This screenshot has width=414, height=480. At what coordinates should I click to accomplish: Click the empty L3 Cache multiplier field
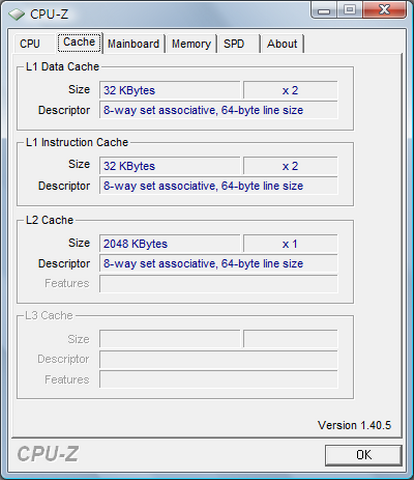pos(290,339)
